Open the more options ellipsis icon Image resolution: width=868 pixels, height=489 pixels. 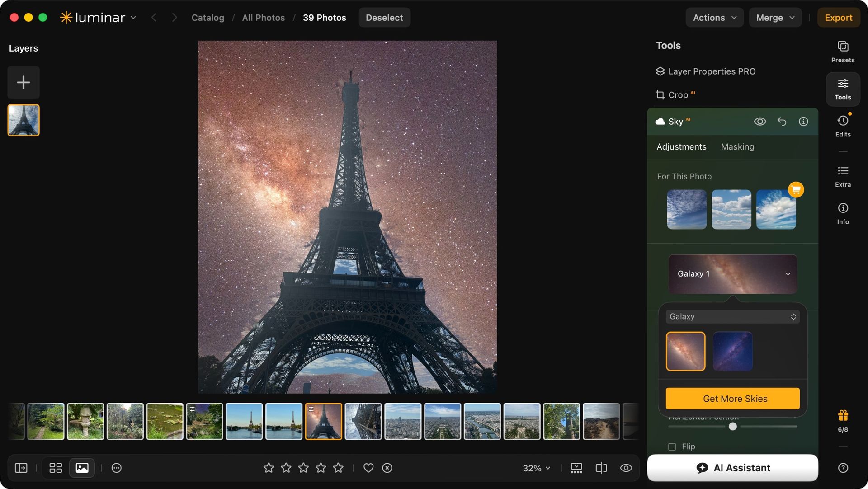click(x=117, y=468)
